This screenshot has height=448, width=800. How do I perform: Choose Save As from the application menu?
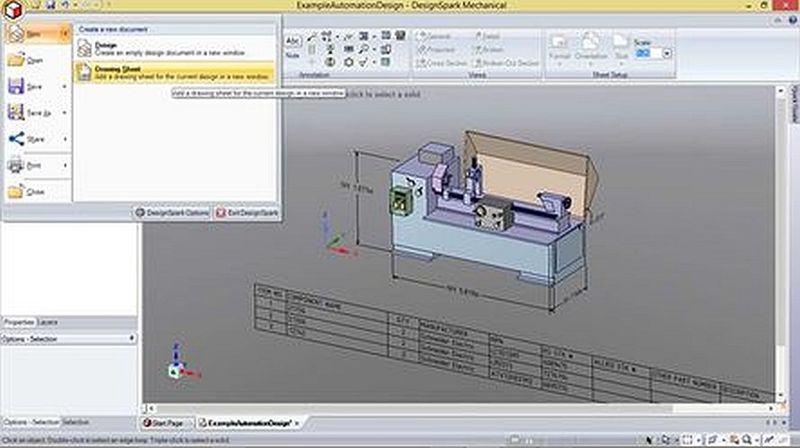[32, 113]
